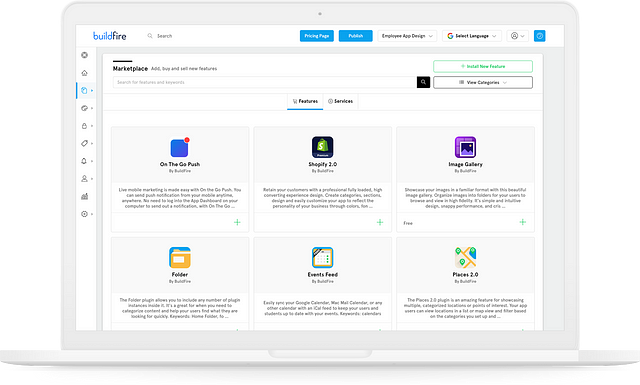Add the On The Go Push feature

[x=237, y=223]
